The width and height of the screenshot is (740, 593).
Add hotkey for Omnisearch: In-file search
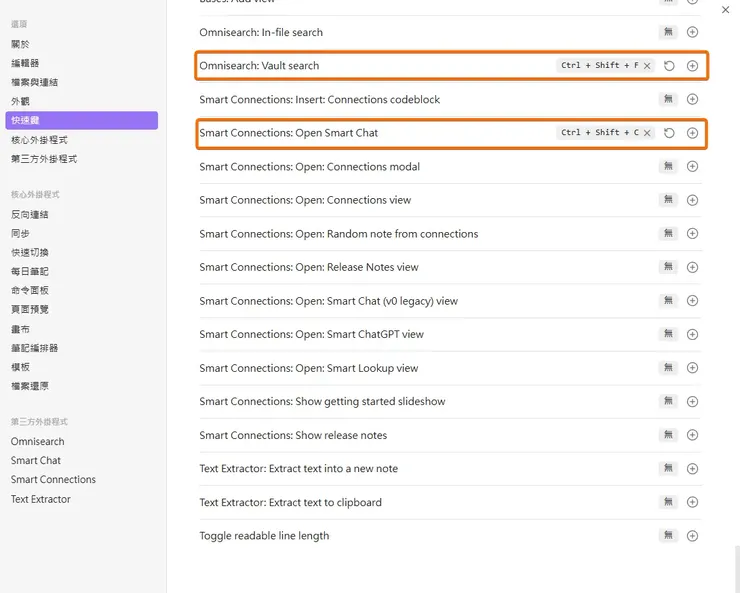pyautogui.click(x=692, y=33)
